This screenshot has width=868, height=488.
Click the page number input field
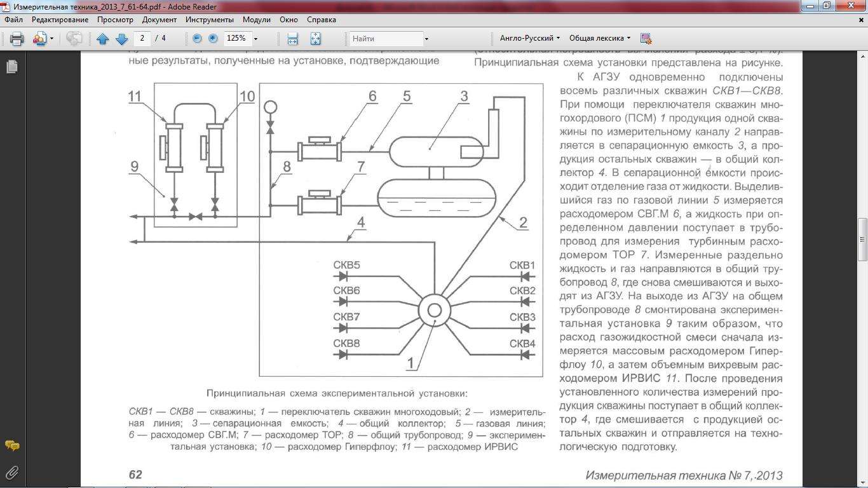click(x=143, y=38)
